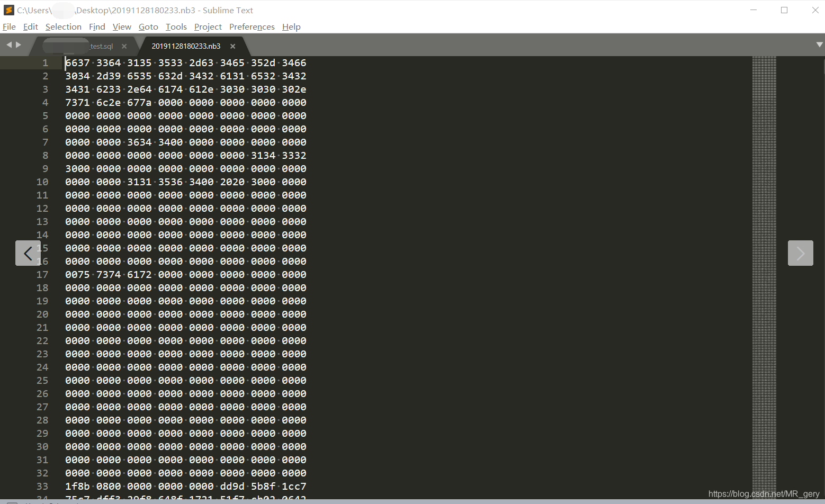
Task: Close the test.sql tab
Action: click(124, 46)
